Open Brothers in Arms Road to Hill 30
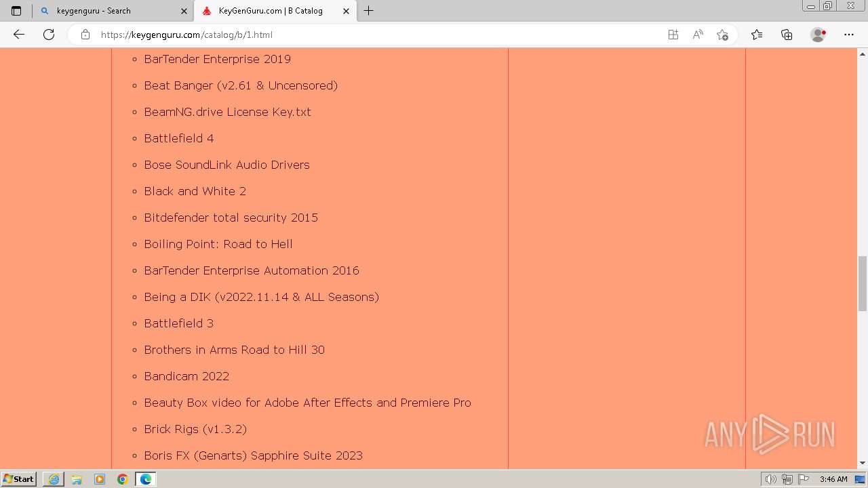The image size is (868, 488). click(234, 350)
